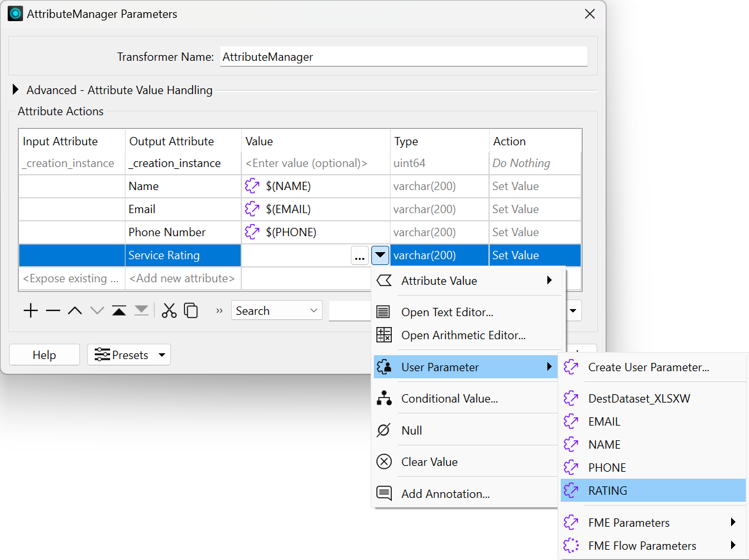This screenshot has width=749, height=560.
Task: Click the Service Rating output attribute cell
Action: pyautogui.click(x=183, y=255)
